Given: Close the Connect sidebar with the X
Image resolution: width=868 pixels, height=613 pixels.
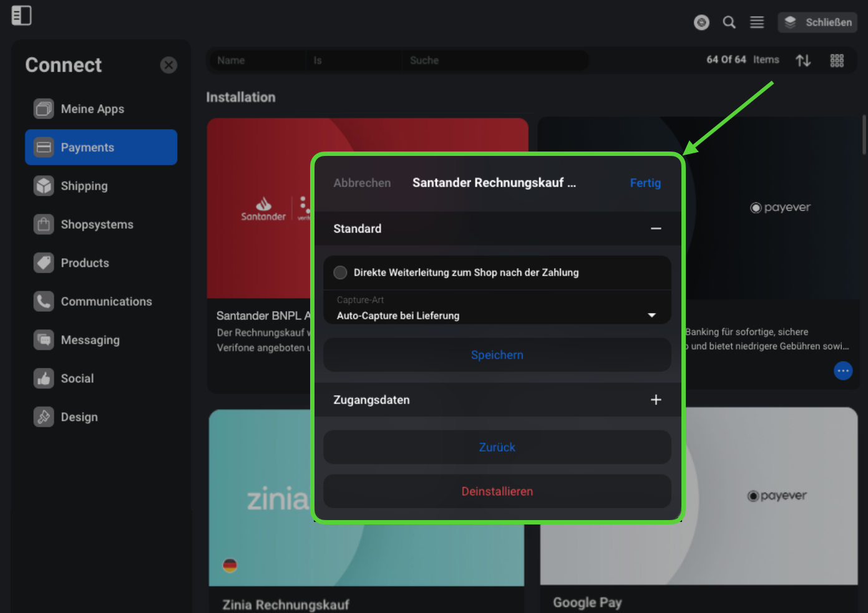Looking at the screenshot, I should click(x=168, y=65).
